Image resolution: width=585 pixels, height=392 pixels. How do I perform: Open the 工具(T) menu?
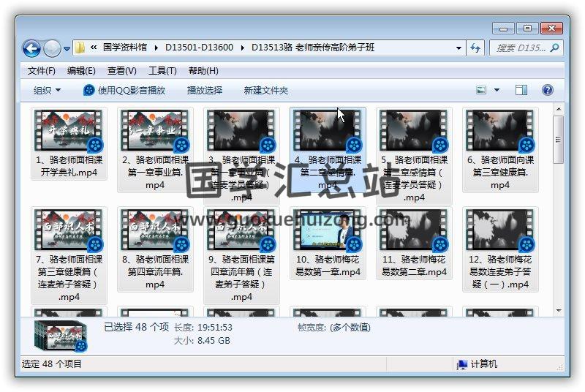[162, 70]
